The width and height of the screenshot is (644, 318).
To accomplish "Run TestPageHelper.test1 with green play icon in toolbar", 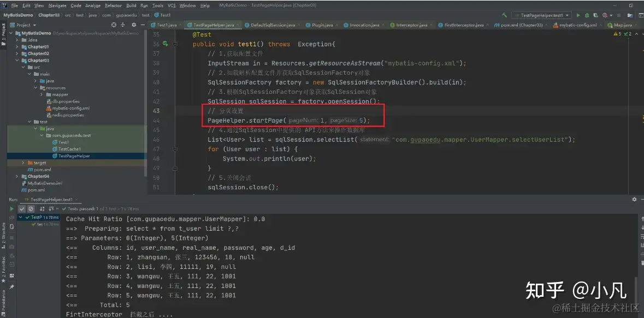I will 578,15.
